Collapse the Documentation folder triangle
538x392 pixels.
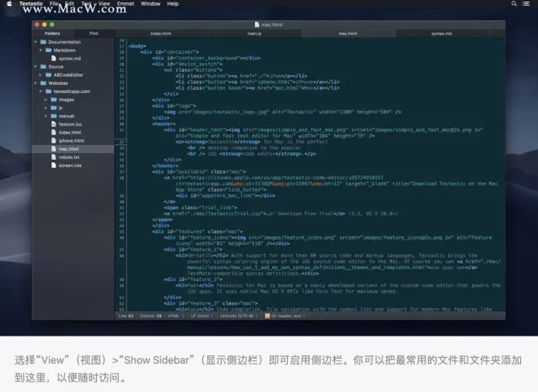tap(35, 42)
